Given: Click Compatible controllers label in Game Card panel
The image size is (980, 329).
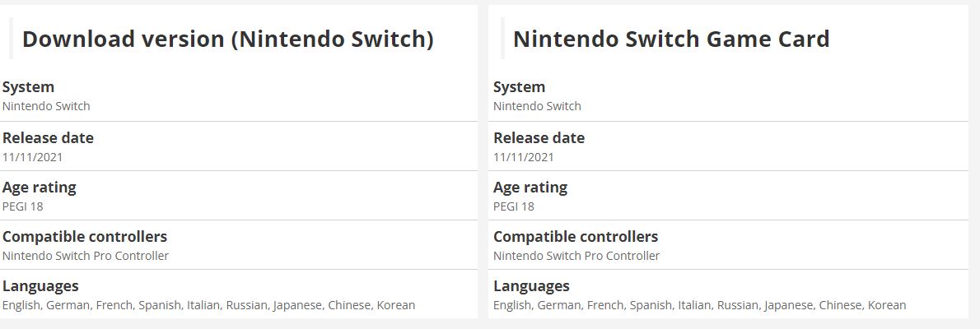Looking at the screenshot, I should (576, 237).
